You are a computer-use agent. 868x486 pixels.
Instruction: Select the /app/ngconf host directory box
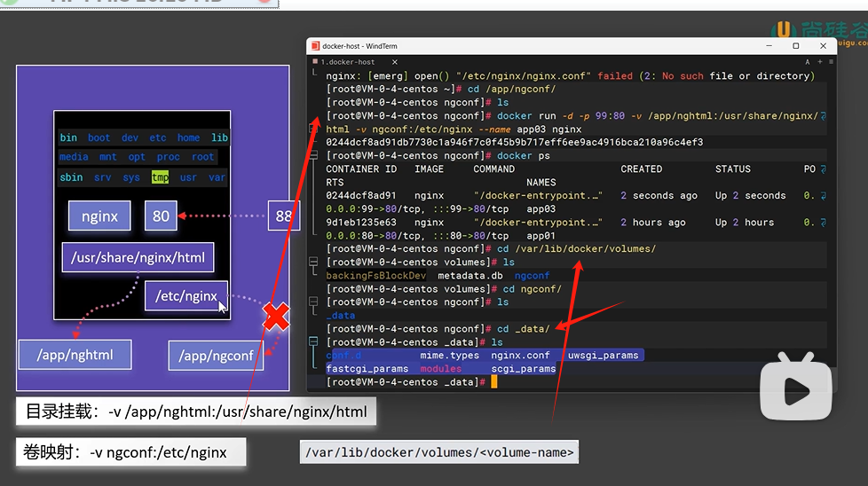(216, 356)
